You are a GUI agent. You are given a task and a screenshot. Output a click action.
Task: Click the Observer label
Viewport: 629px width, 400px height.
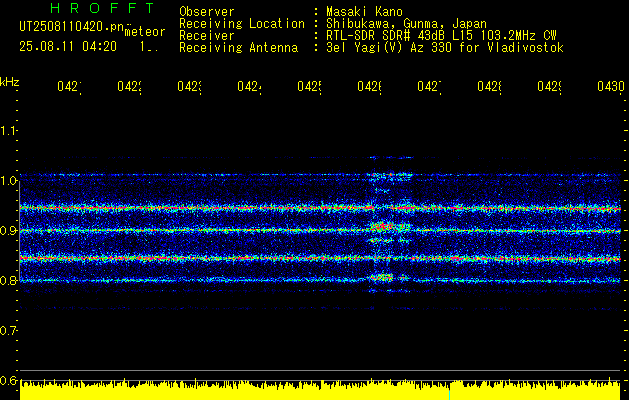(x=207, y=12)
